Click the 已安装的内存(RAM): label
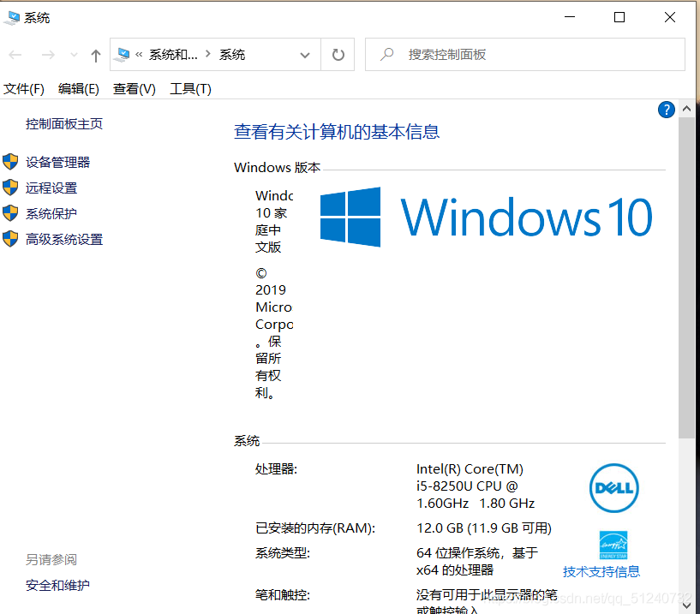 (x=315, y=528)
